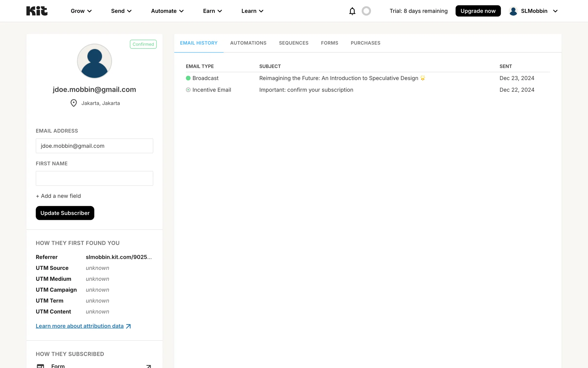Open the Earn dropdown menu

pos(212,11)
